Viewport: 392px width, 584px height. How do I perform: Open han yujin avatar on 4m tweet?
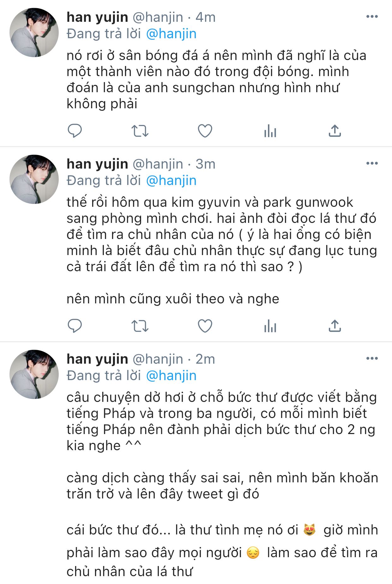(34, 33)
